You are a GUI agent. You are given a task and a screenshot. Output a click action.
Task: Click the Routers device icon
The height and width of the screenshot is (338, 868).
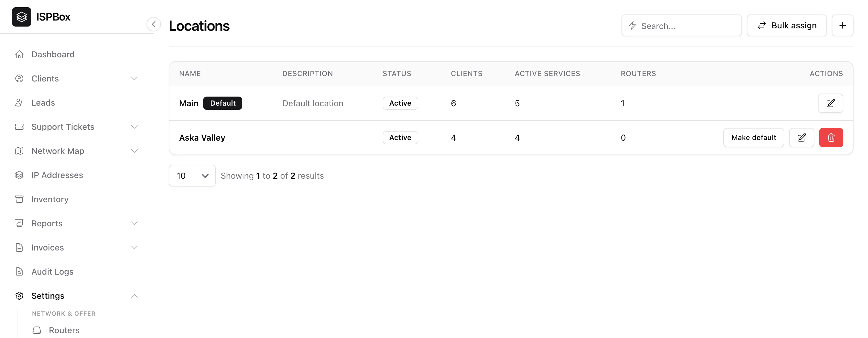37,330
